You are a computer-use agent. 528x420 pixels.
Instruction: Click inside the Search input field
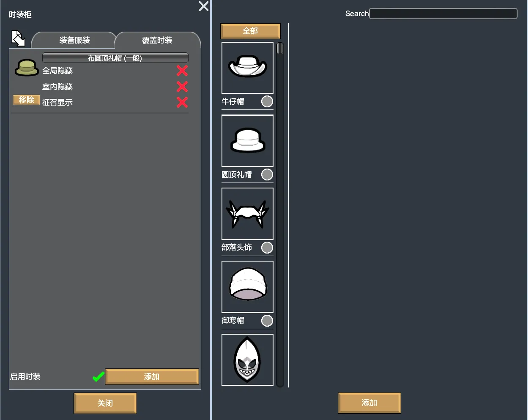443,14
